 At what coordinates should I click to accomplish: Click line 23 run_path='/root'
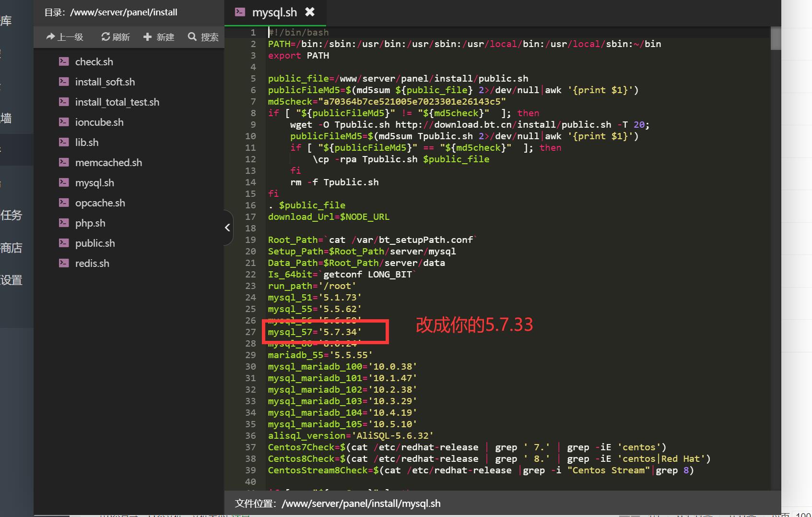[x=312, y=286]
